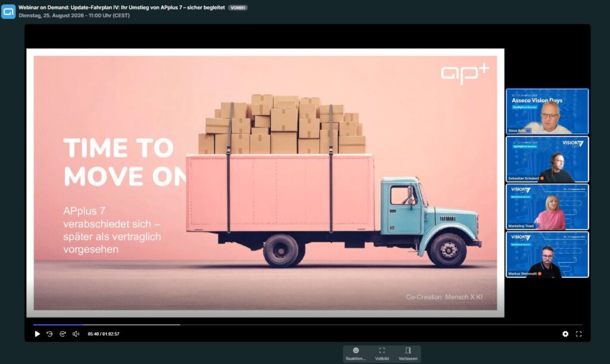Screen dimensions: 610x364
Task: Enter fullscreen via the player corner icon
Action: pos(578,334)
